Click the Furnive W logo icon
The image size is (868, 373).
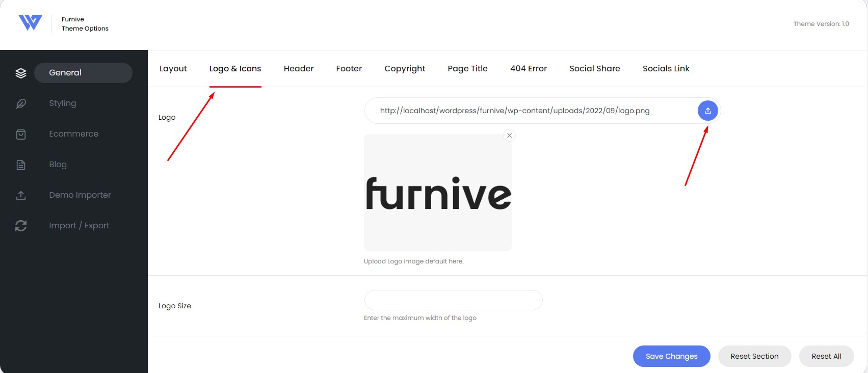30,22
